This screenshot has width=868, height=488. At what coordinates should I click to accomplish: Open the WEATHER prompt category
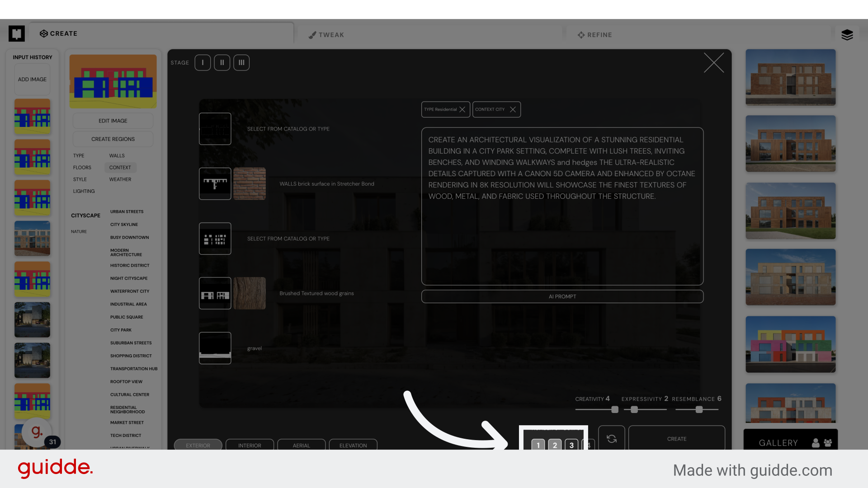coord(120,179)
